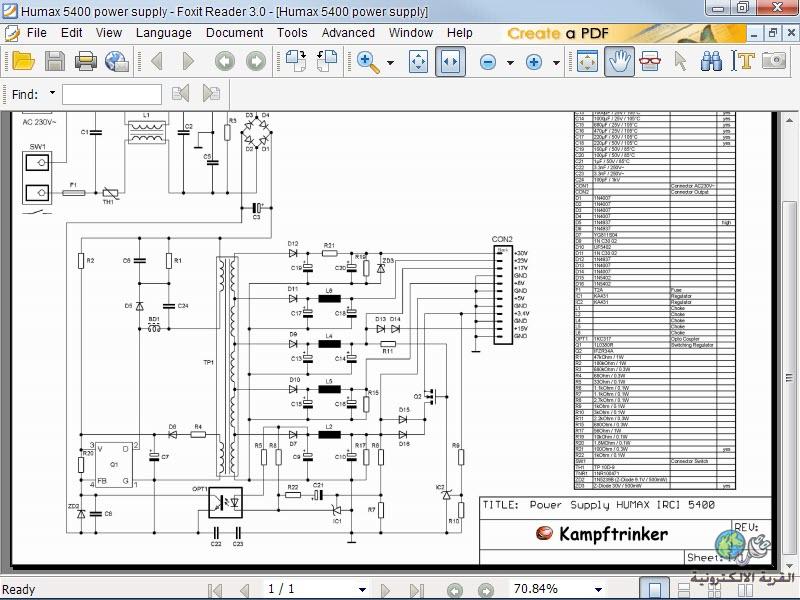Open the Zoom Out button dropdown arrow
This screenshot has width=800, height=600.
pyautogui.click(x=510, y=63)
